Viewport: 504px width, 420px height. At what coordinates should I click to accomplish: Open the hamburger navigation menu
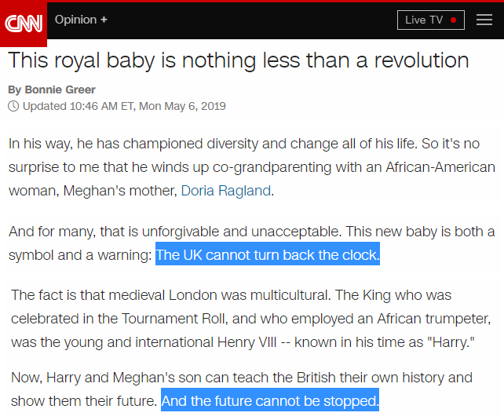484,20
